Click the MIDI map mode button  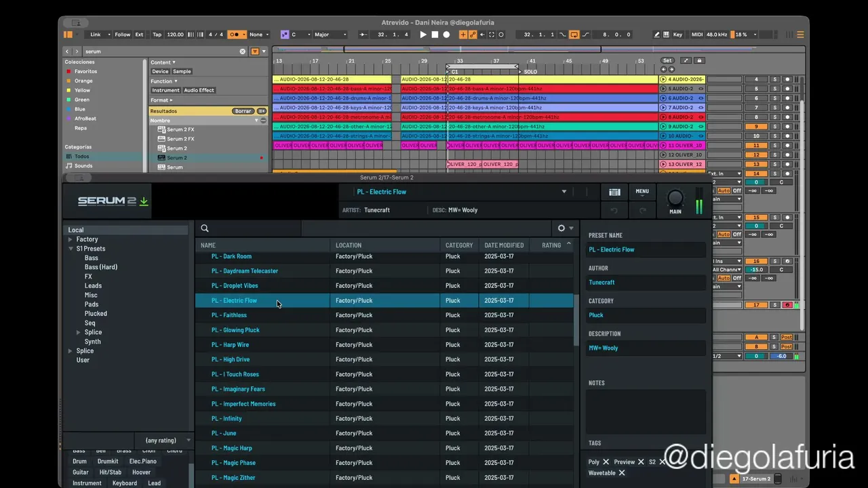pos(697,35)
